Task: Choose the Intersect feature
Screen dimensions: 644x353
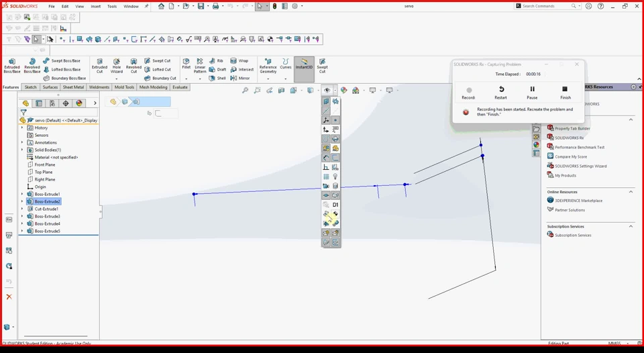Action: [242, 69]
